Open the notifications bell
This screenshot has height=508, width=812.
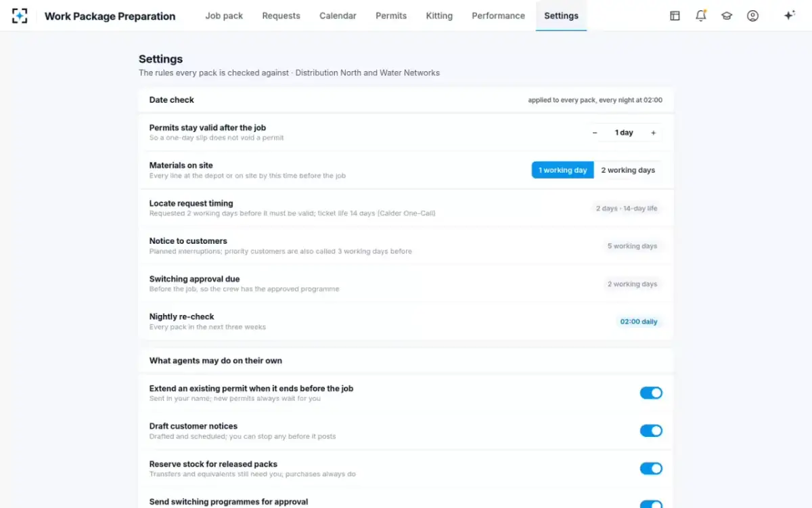point(701,16)
